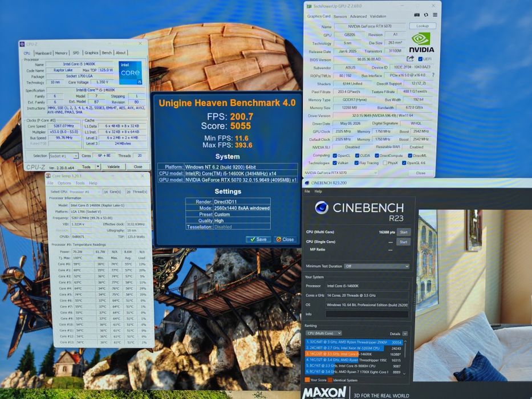Click the GPU-Z Name field RTX 5070

369,26
